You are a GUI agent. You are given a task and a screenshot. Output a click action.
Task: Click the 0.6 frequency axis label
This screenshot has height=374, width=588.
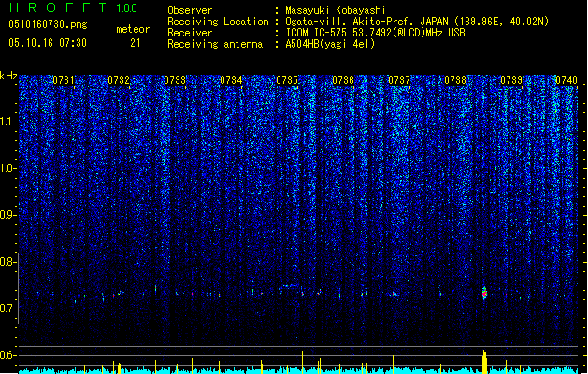pos(7,355)
